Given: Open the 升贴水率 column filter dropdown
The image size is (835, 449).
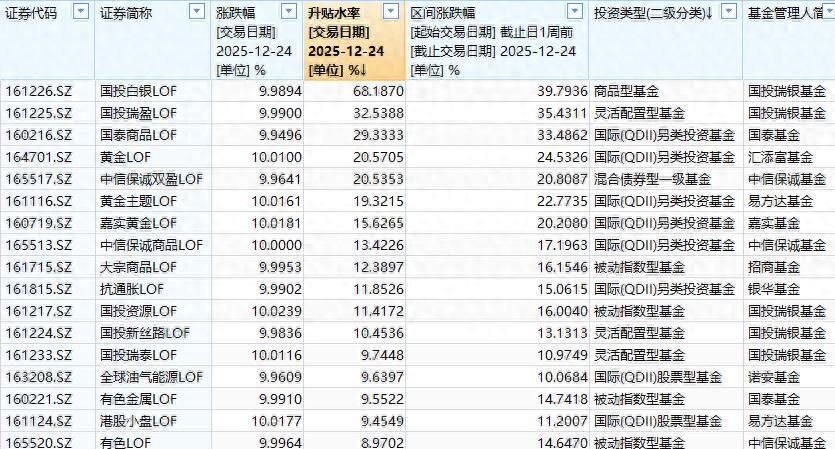Looking at the screenshot, I should click(x=391, y=11).
